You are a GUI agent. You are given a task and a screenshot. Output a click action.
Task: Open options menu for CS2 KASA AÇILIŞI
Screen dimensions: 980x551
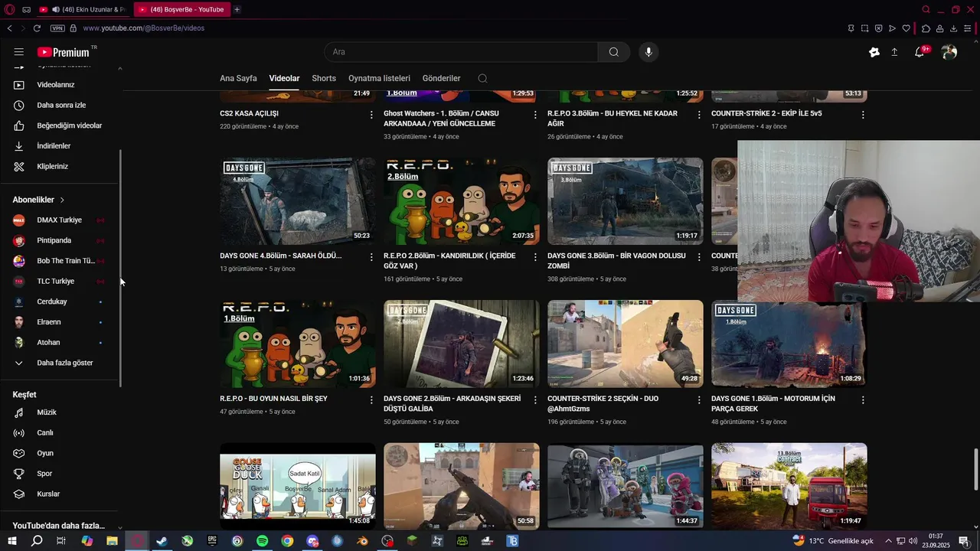click(x=371, y=115)
